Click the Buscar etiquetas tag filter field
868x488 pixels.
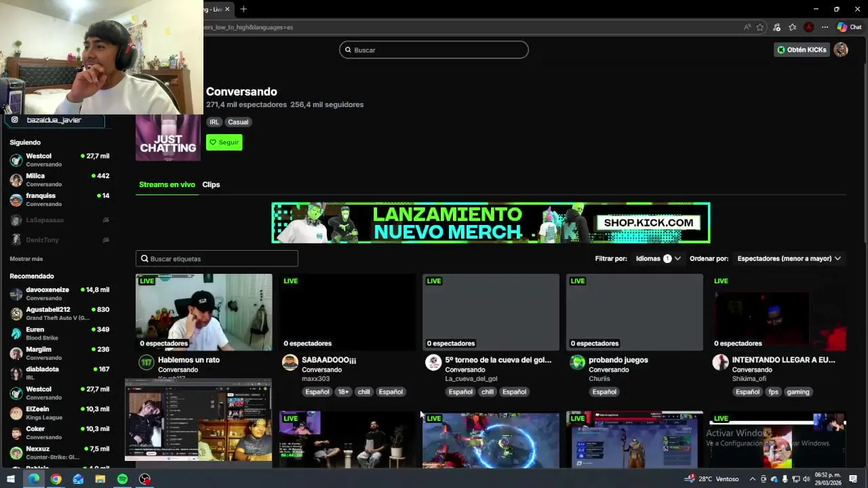coord(217,258)
